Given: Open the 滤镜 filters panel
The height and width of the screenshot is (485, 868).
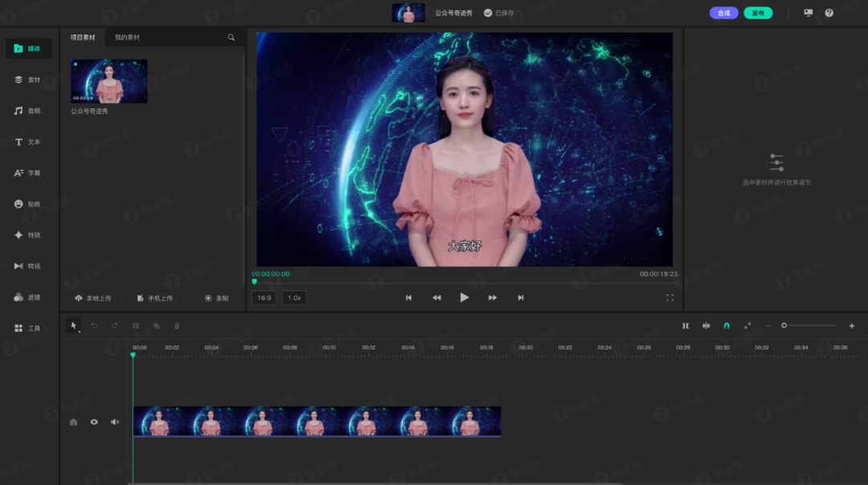Looking at the screenshot, I should click(x=28, y=297).
